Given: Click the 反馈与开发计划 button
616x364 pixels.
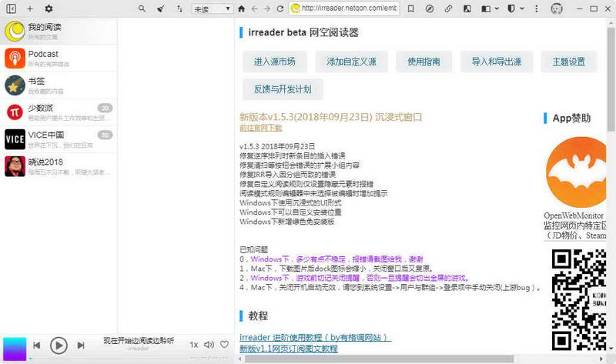Looking at the screenshot, I should tap(283, 89).
